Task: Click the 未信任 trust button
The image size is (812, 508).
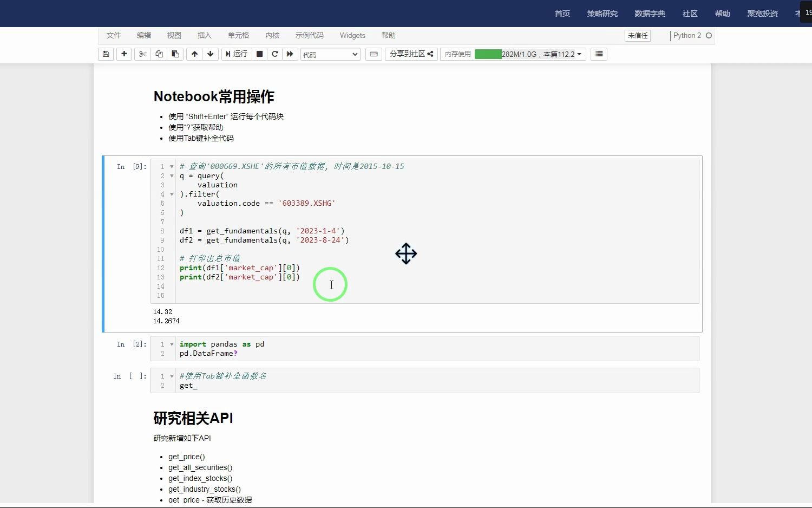Action: pyautogui.click(x=638, y=35)
